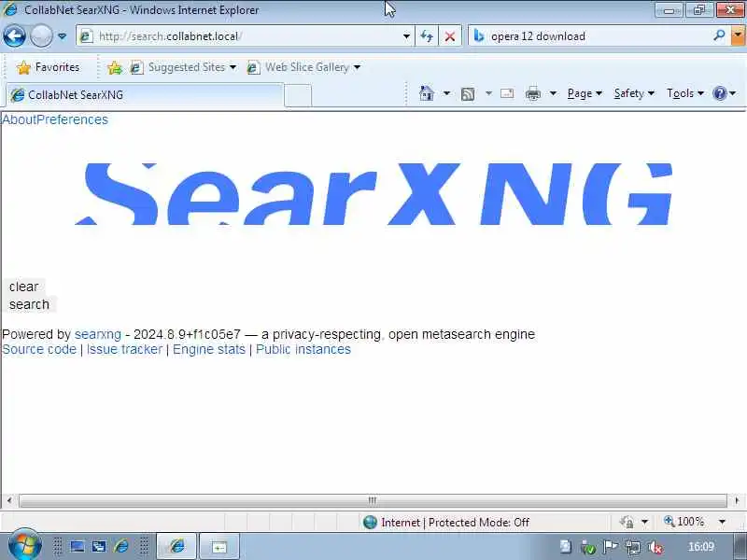Open the About link

[20, 119]
